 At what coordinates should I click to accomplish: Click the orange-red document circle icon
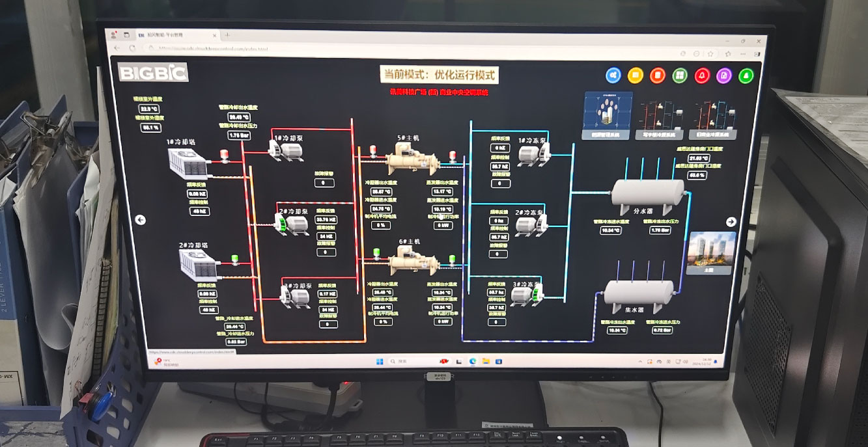point(658,75)
